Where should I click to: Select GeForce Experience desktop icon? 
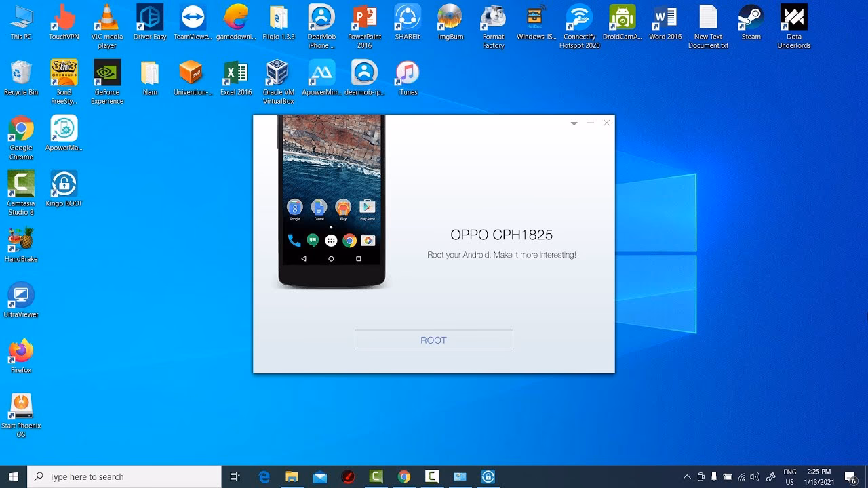click(x=107, y=83)
